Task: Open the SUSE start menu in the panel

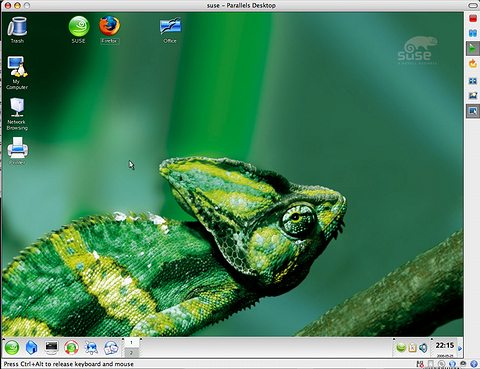Action: [x=12, y=348]
